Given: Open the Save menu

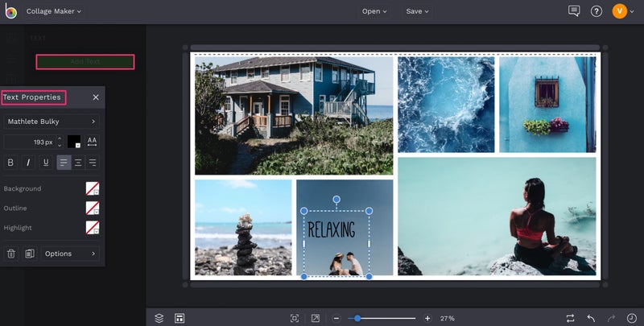Looking at the screenshot, I should coord(417,11).
